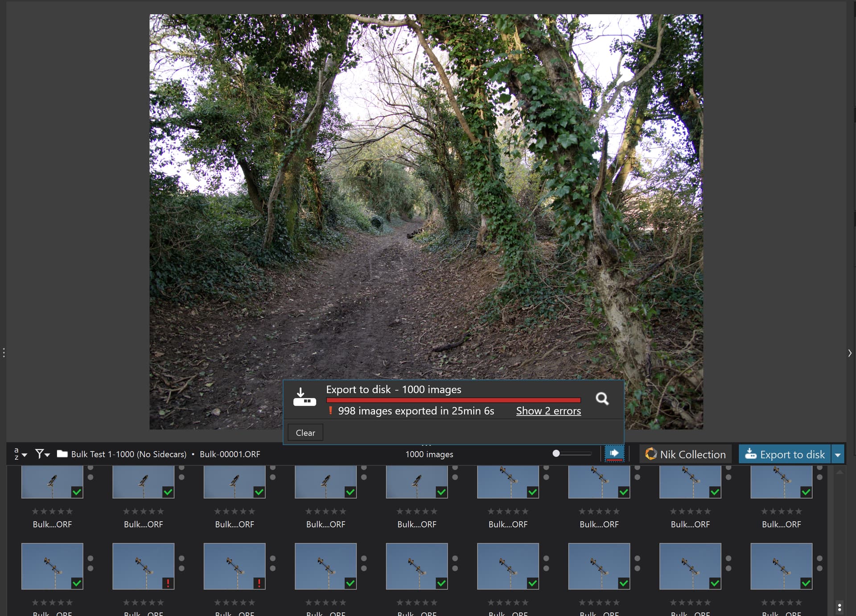The height and width of the screenshot is (616, 856).
Task: Toggle the upper dot marker beside first-row first thumbnail
Action: coord(91,468)
